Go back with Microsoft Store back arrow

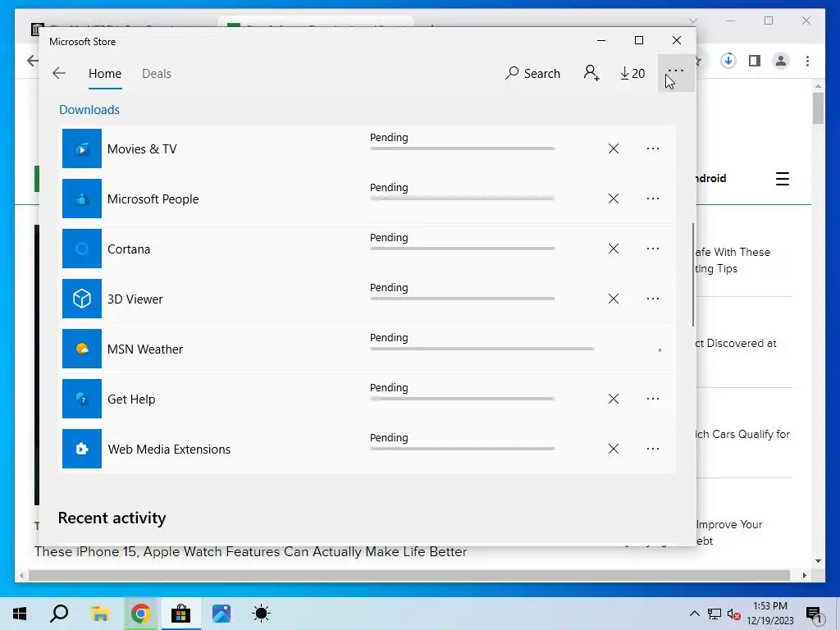tap(59, 73)
